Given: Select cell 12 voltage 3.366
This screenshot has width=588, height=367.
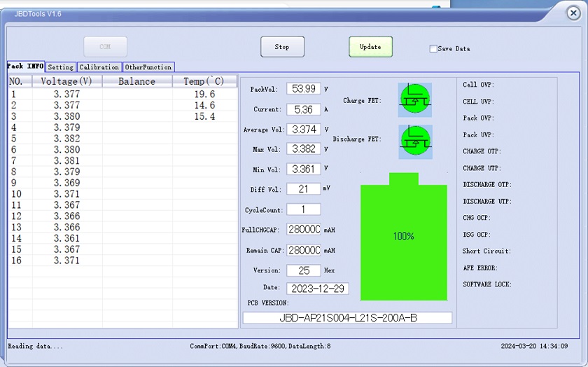Looking at the screenshot, I should point(66,216).
